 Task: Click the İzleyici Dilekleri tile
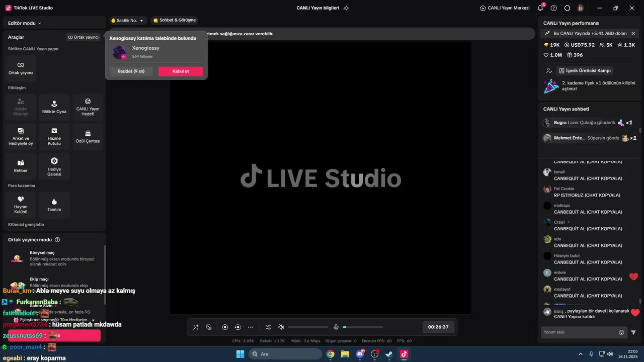21,107
